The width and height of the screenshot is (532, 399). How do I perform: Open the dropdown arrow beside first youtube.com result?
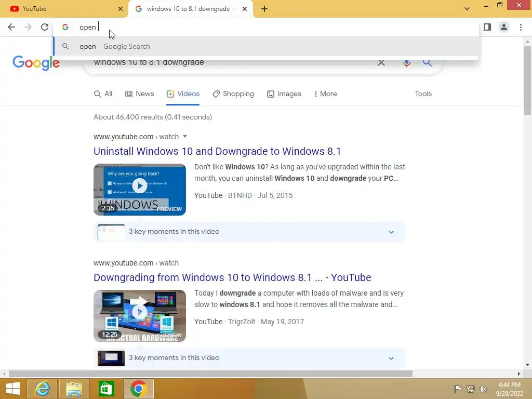coord(185,137)
